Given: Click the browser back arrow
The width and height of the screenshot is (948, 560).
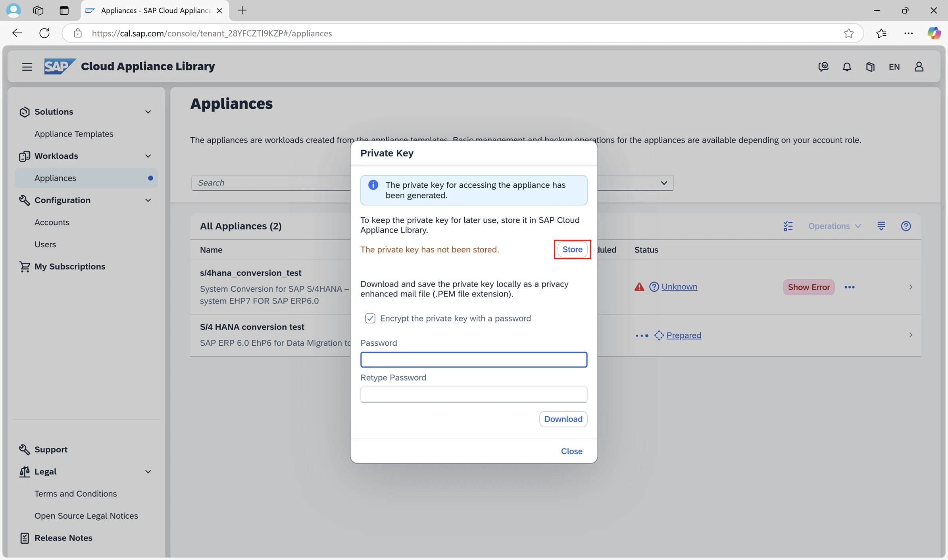Looking at the screenshot, I should (x=17, y=33).
